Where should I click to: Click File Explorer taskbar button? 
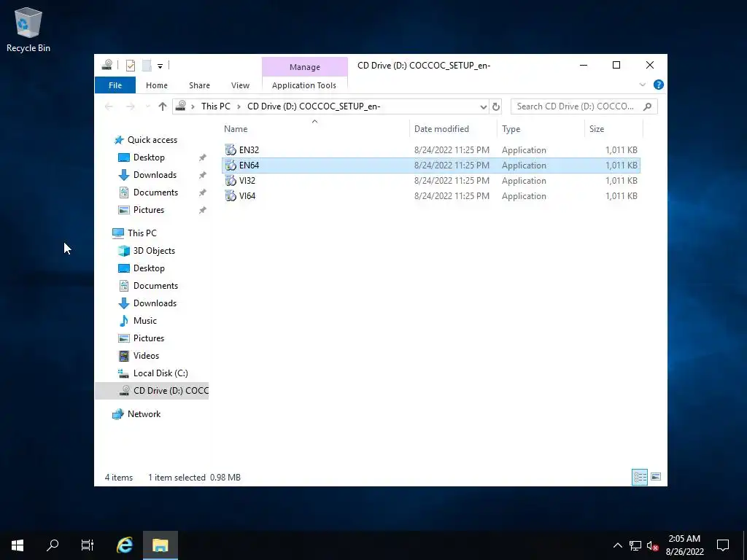[160, 545]
